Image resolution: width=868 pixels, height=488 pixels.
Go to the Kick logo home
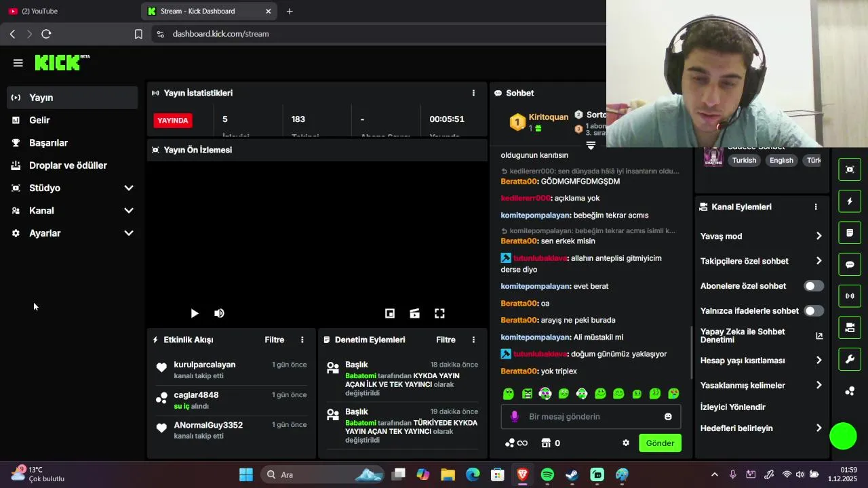pyautogui.click(x=62, y=62)
